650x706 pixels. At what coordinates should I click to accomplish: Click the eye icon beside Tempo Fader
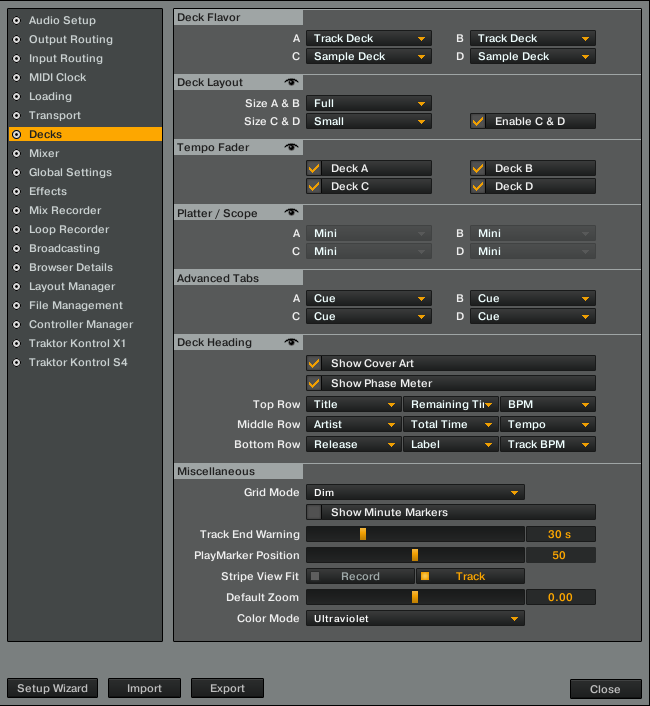(x=292, y=148)
